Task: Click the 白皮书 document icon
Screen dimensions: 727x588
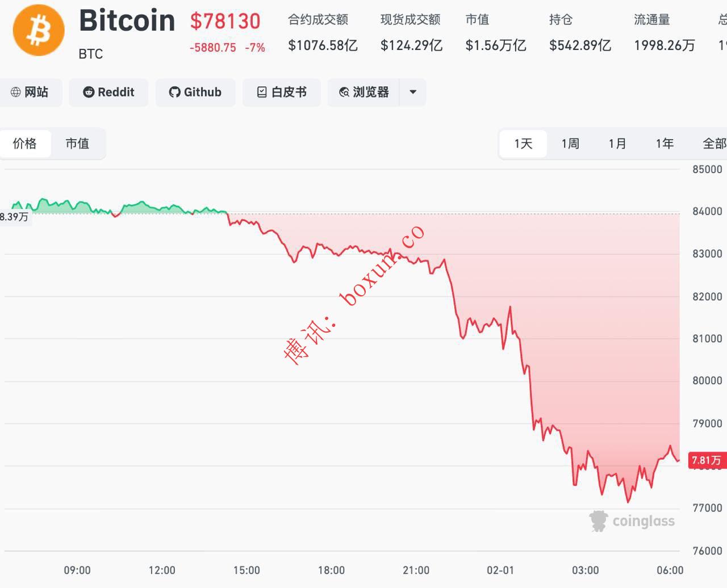Action: pyautogui.click(x=262, y=93)
